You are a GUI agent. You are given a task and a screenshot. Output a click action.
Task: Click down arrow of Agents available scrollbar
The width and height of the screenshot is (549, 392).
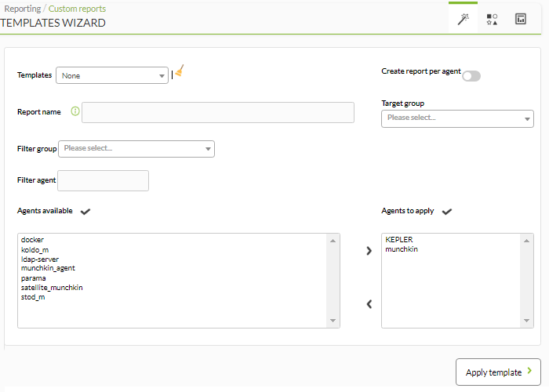pos(333,321)
